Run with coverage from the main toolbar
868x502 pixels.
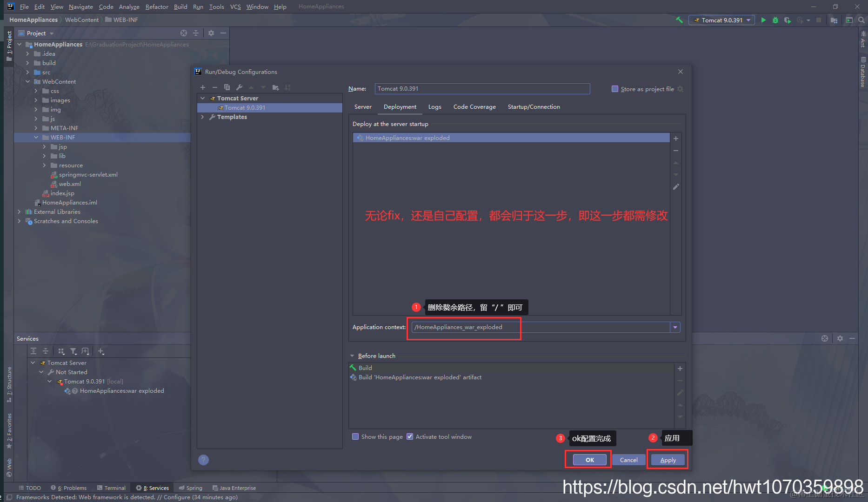787,20
